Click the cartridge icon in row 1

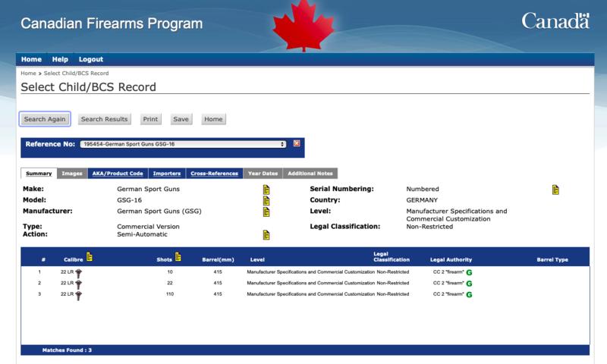pyautogui.click(x=79, y=274)
